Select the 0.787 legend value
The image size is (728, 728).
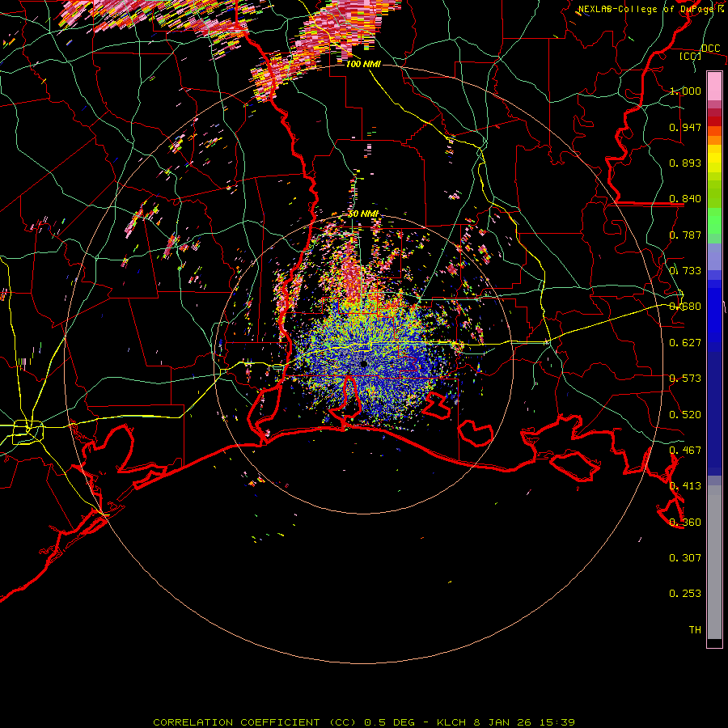[685, 235]
